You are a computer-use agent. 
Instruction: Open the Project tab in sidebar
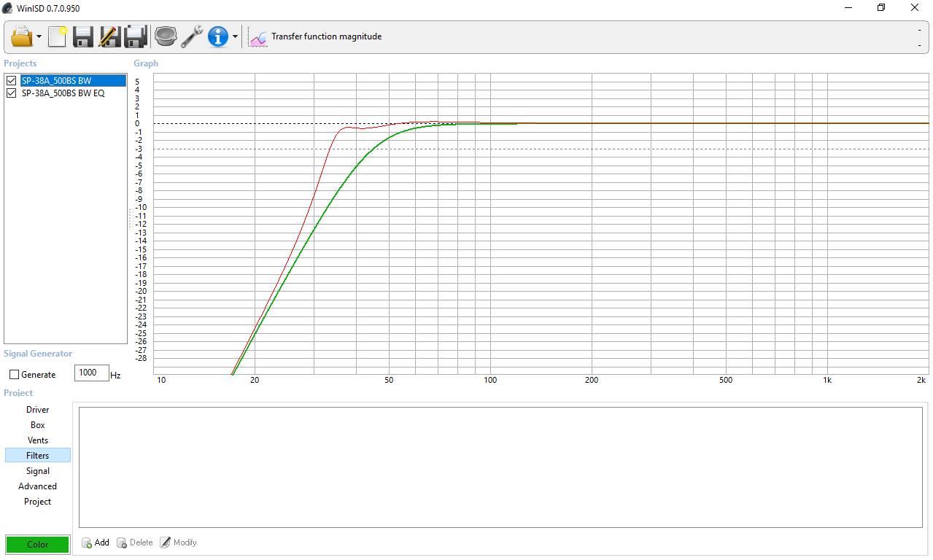(x=38, y=502)
